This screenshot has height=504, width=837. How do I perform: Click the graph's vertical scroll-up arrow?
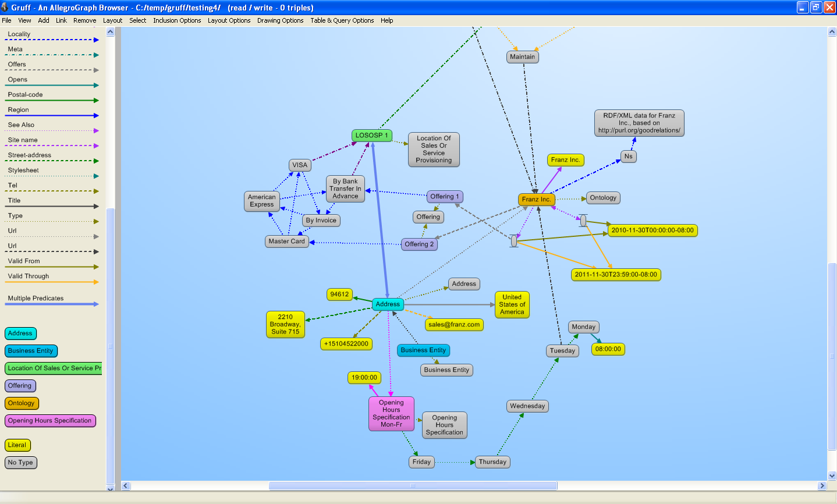832,32
